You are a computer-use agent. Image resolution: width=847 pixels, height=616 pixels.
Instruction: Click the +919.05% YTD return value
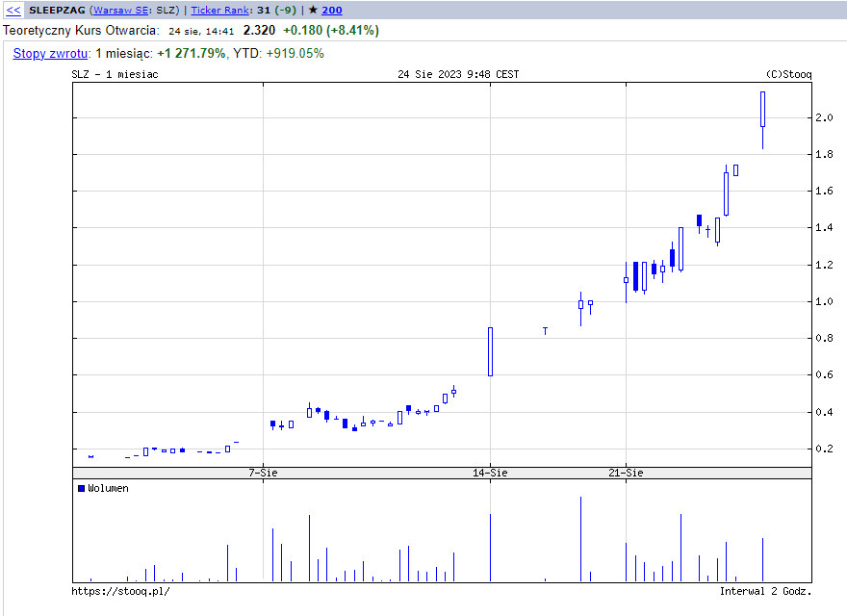click(295, 54)
